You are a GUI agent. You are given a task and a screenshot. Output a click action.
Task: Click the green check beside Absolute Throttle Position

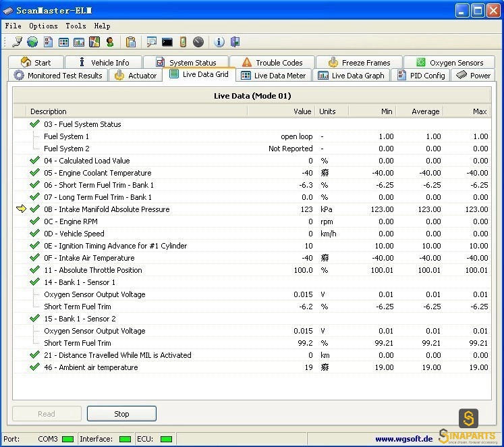pyautogui.click(x=34, y=270)
